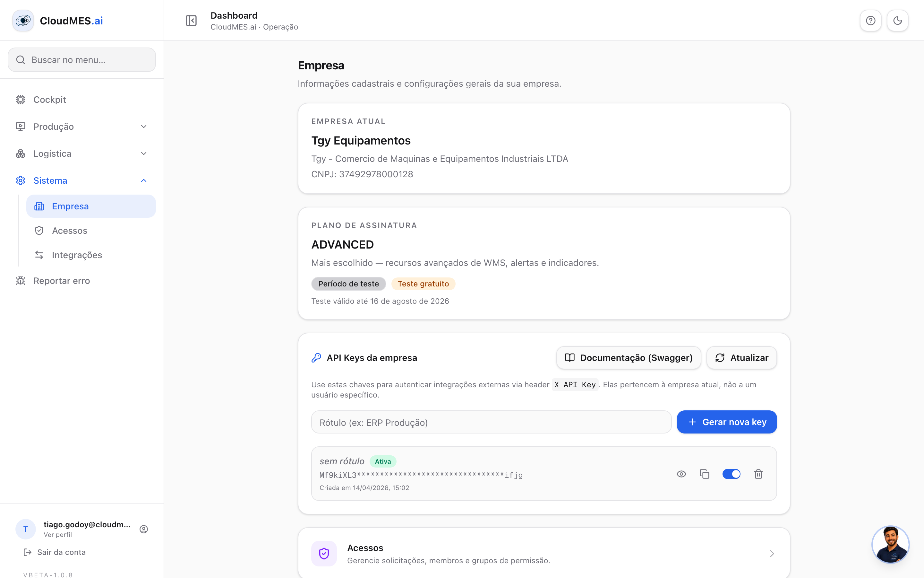The width and height of the screenshot is (924, 578).
Task: Click the Sistema gear icon
Action: point(21,180)
